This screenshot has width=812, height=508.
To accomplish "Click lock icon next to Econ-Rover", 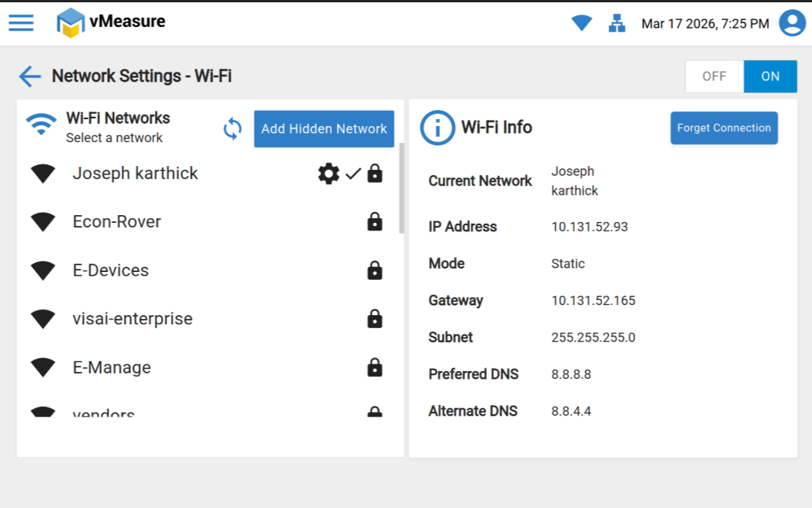I will (374, 222).
